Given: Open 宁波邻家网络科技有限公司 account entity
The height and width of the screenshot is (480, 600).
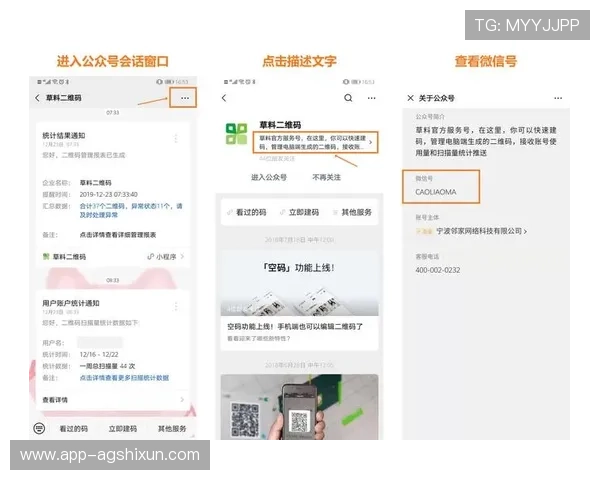Looking at the screenshot, I should click(x=471, y=231).
